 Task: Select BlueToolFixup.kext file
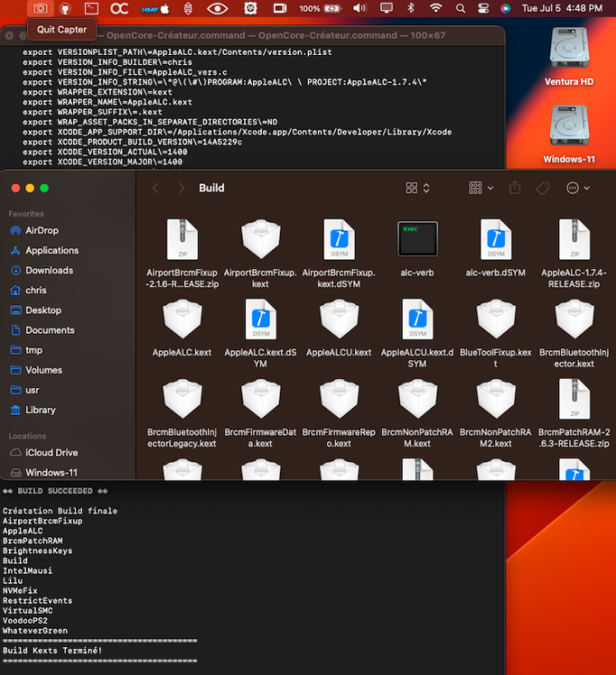pos(495,333)
